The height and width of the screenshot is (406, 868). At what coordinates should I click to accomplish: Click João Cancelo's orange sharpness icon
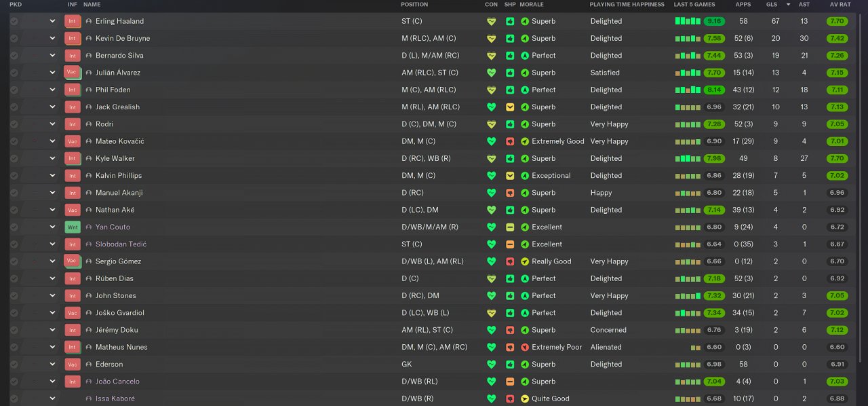[510, 382]
